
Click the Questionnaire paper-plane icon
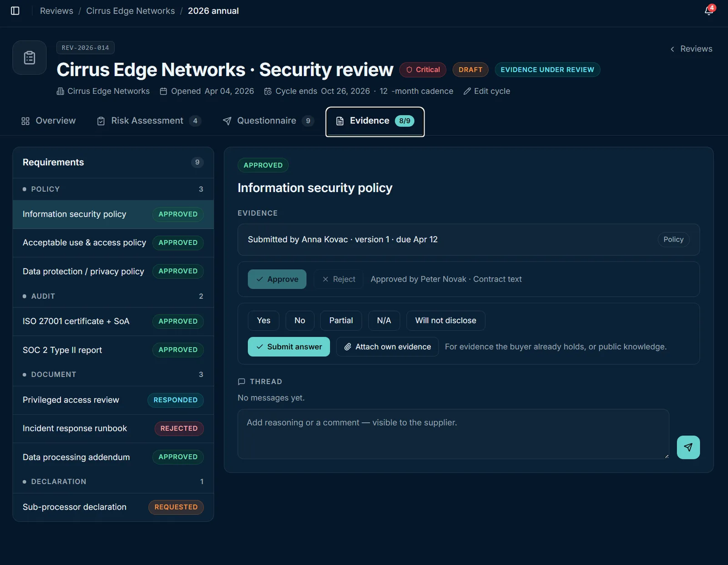[x=227, y=121]
